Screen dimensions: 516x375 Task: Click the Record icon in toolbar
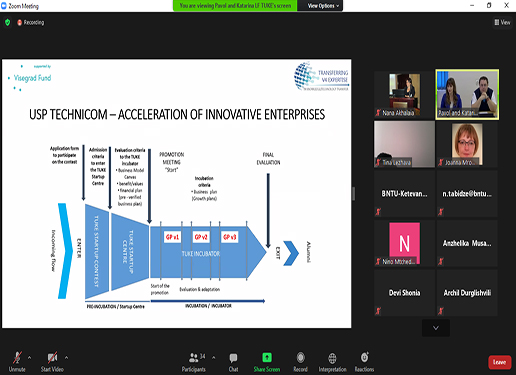coord(300,358)
